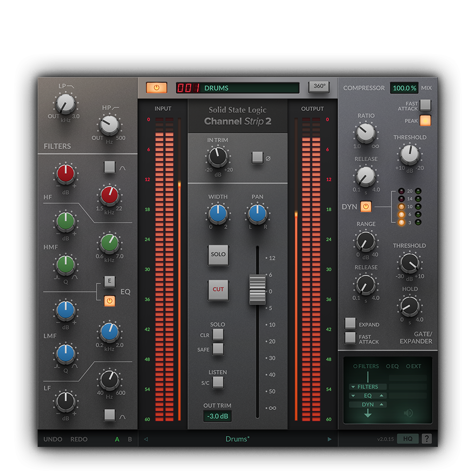Move EQ up in processing order

point(382,395)
